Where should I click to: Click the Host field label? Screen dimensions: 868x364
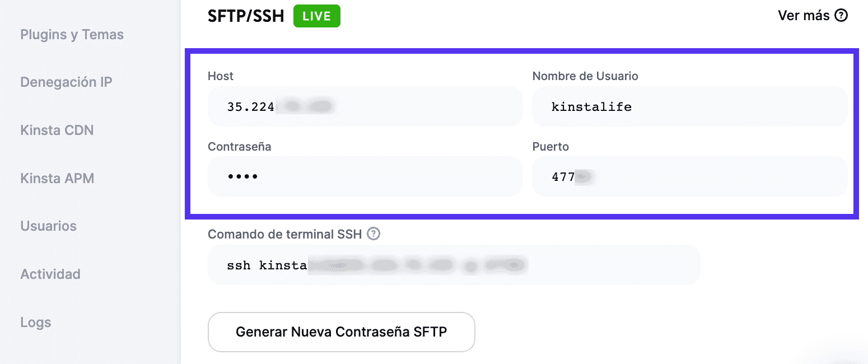click(x=221, y=76)
